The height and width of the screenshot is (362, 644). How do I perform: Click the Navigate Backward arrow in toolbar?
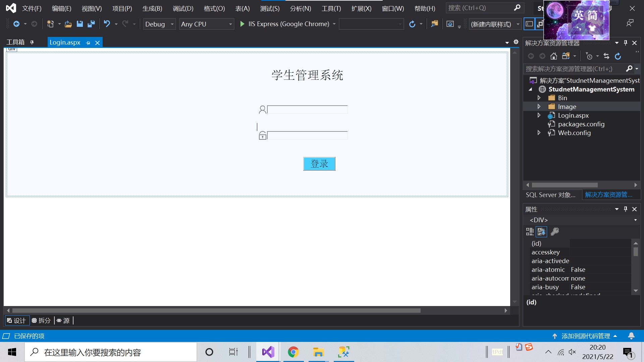(x=16, y=24)
